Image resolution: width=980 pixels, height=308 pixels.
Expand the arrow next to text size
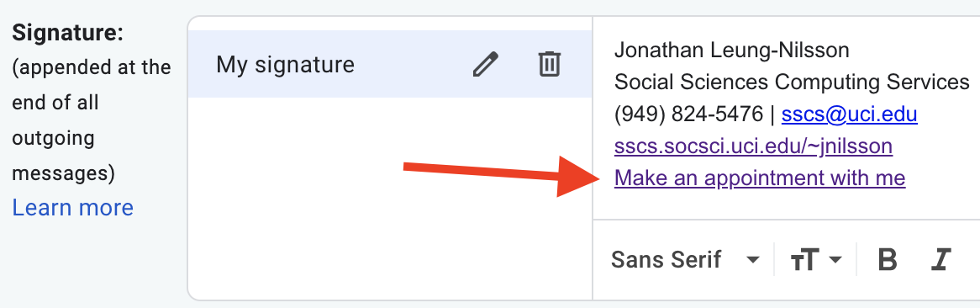835,259
